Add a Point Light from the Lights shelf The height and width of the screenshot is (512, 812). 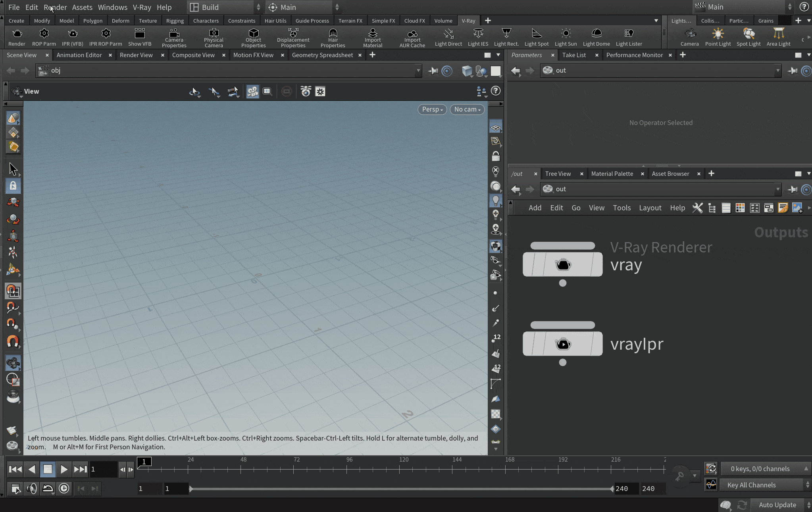pyautogui.click(x=717, y=37)
